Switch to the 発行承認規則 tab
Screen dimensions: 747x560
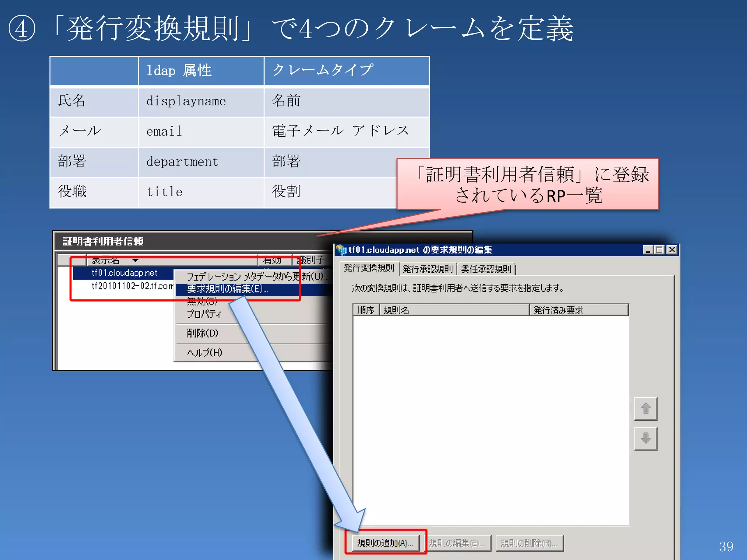(x=428, y=269)
